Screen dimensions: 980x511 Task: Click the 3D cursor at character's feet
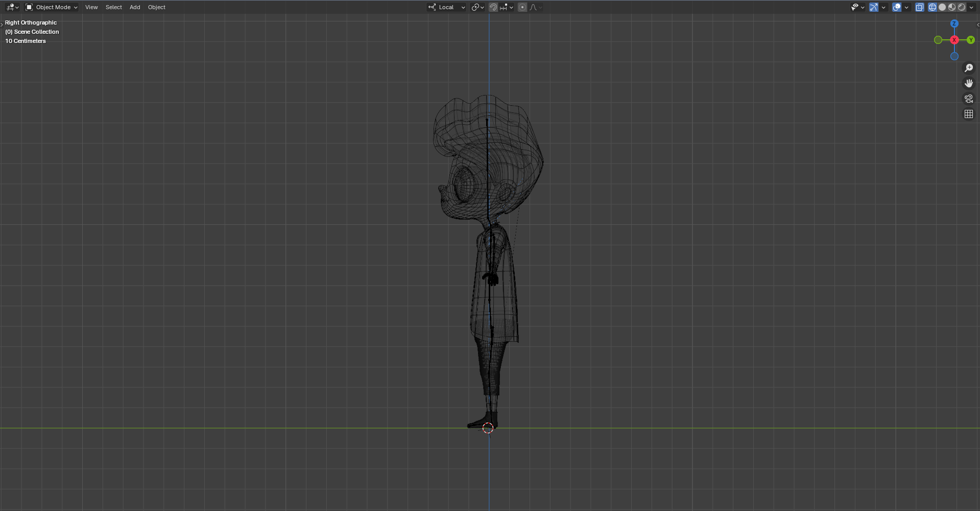point(488,428)
